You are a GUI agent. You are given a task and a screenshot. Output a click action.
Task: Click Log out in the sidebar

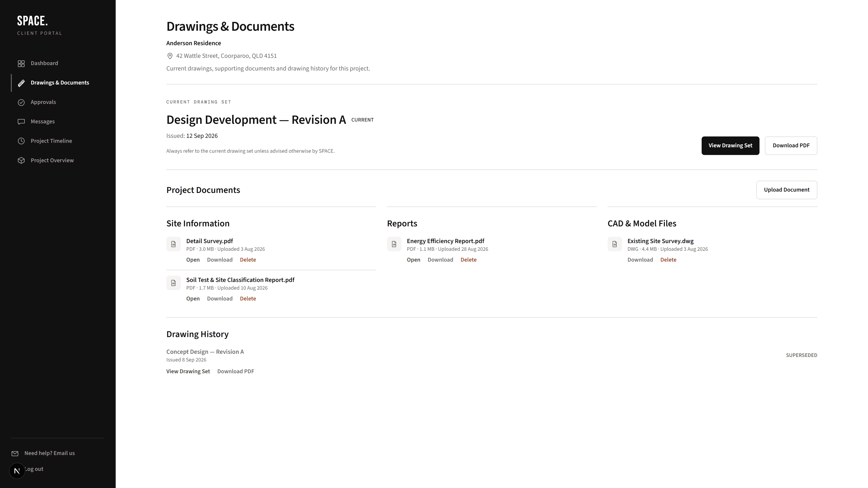tap(34, 469)
